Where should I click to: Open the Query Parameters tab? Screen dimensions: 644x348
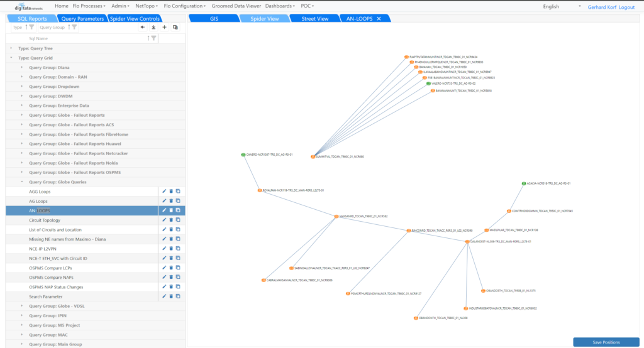pos(82,18)
